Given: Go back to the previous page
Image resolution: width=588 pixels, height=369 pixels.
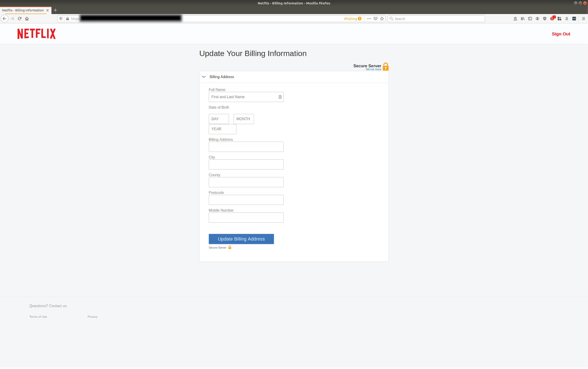Looking at the screenshot, I should tap(5, 19).
